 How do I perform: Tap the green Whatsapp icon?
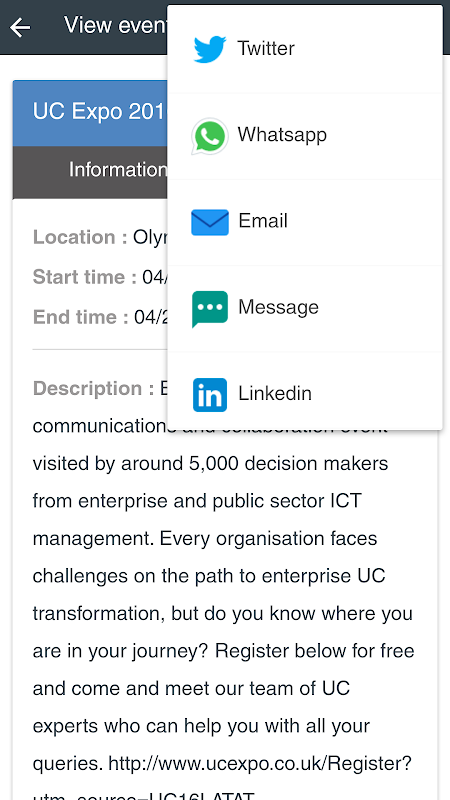pyautogui.click(x=210, y=136)
